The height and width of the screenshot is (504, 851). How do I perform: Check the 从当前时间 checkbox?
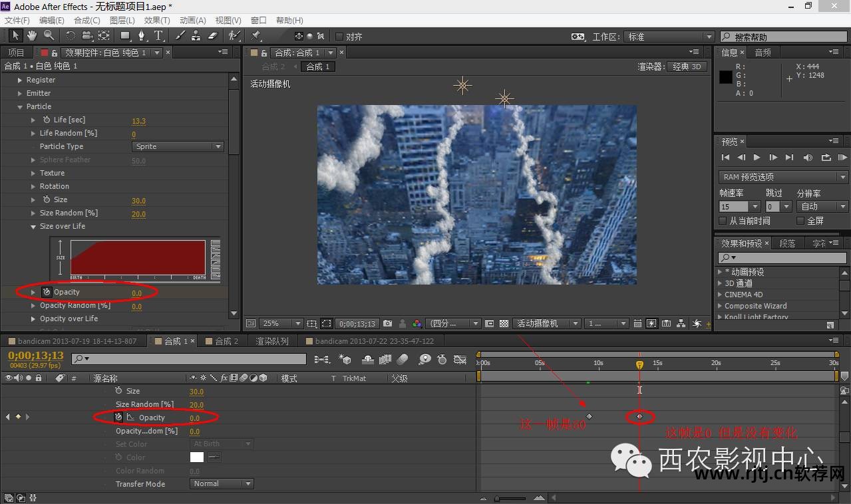(723, 221)
